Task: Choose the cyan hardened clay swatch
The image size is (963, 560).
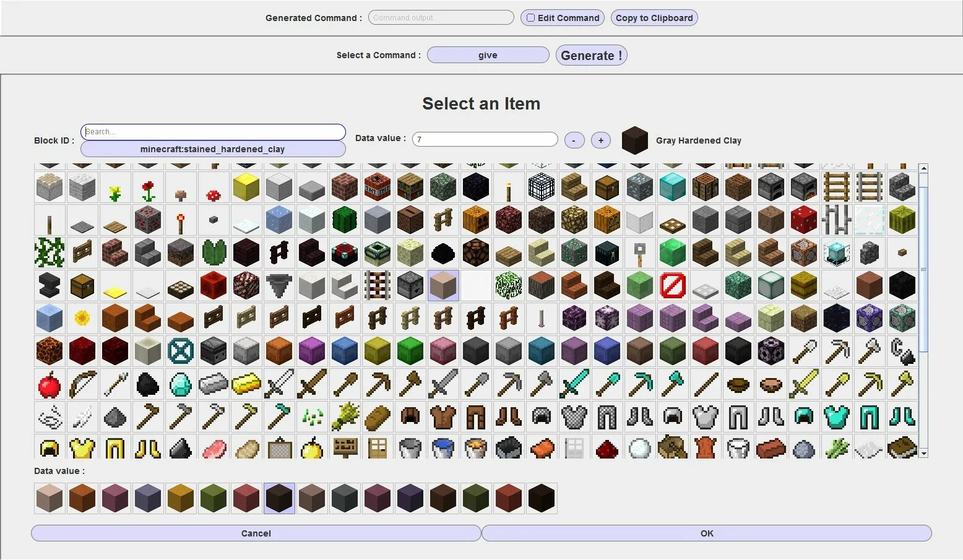Action: (x=345, y=498)
